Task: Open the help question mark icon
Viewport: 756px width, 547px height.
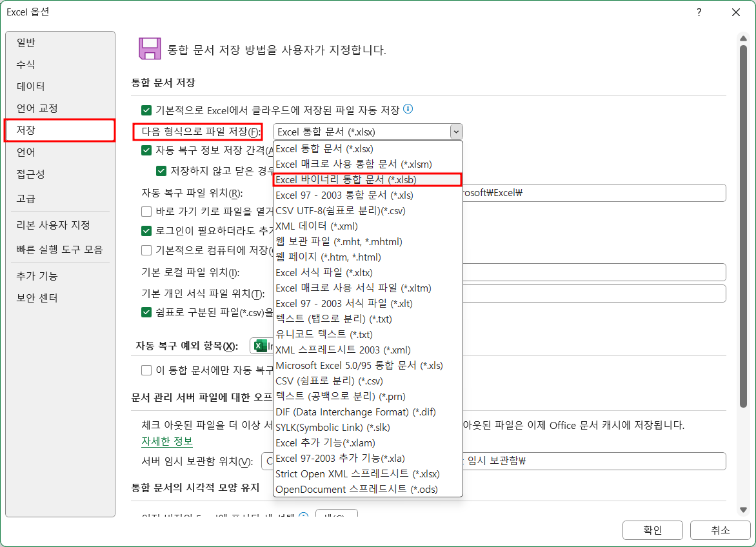Action: pos(699,12)
